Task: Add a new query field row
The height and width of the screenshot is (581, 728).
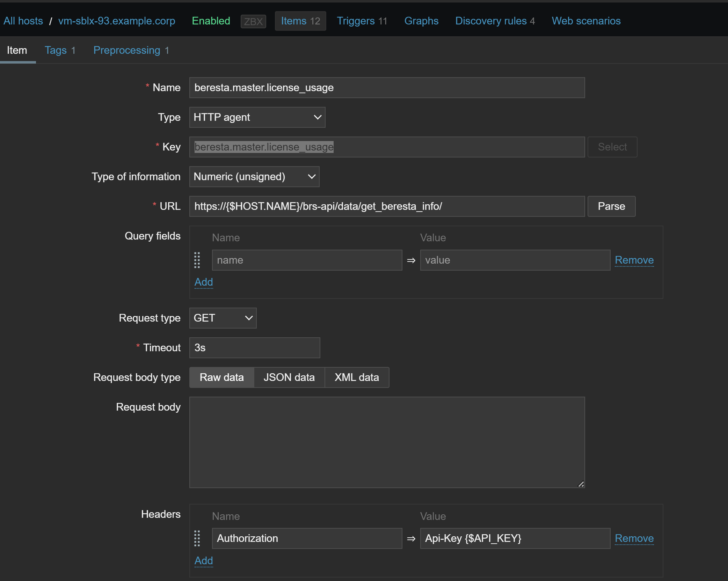Action: pos(203,282)
